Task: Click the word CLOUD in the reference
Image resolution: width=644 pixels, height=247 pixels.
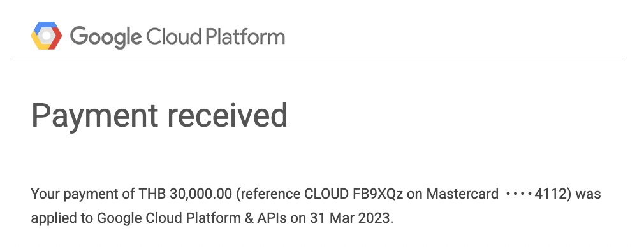Action: coord(326,194)
